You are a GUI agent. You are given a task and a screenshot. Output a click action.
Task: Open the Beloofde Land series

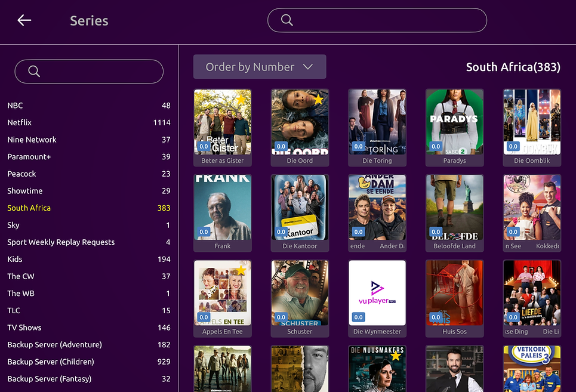[454, 213]
